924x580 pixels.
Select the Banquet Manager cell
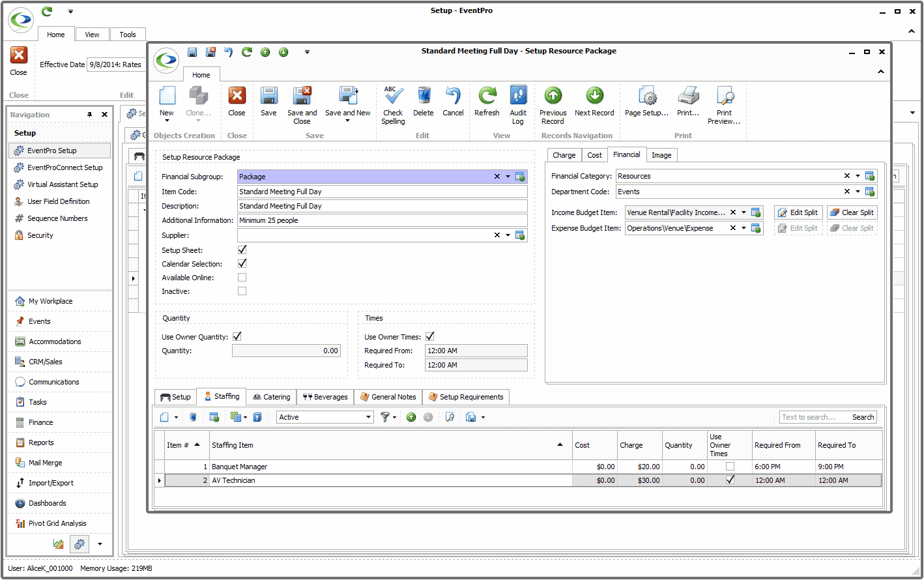pyautogui.click(x=390, y=467)
